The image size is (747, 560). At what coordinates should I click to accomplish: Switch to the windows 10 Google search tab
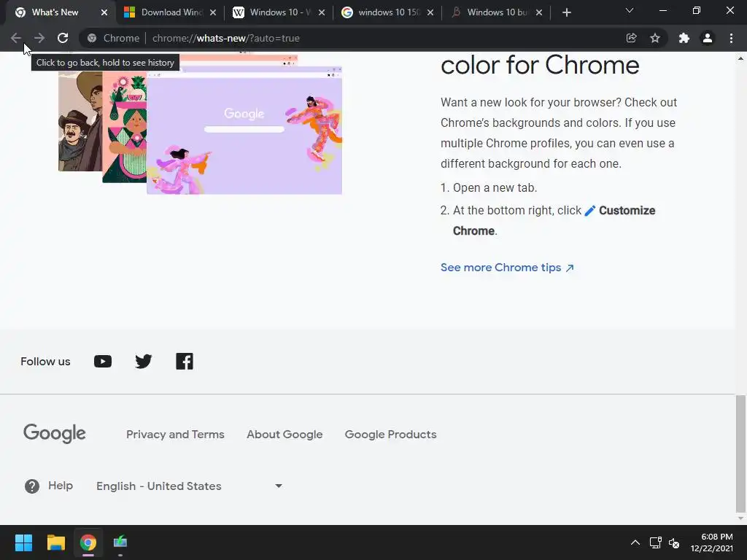(x=381, y=12)
